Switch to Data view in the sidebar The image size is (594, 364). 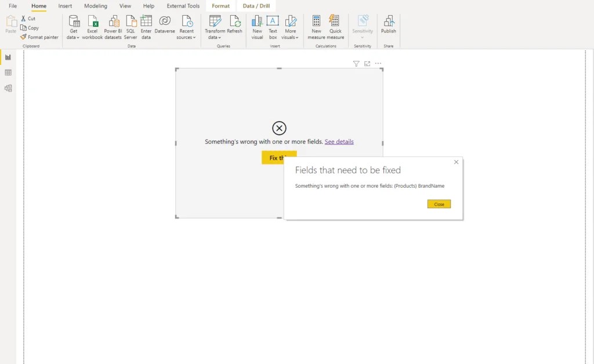[x=8, y=72]
